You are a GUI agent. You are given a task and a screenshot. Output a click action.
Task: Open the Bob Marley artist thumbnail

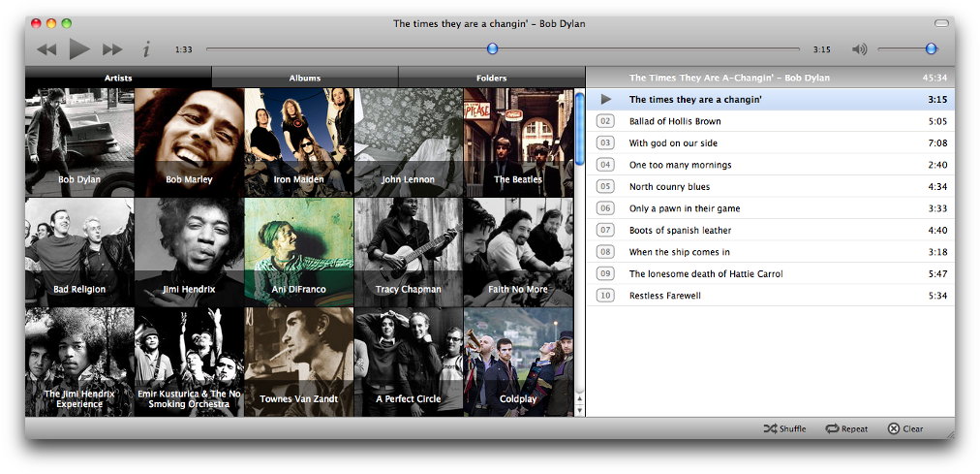(189, 142)
